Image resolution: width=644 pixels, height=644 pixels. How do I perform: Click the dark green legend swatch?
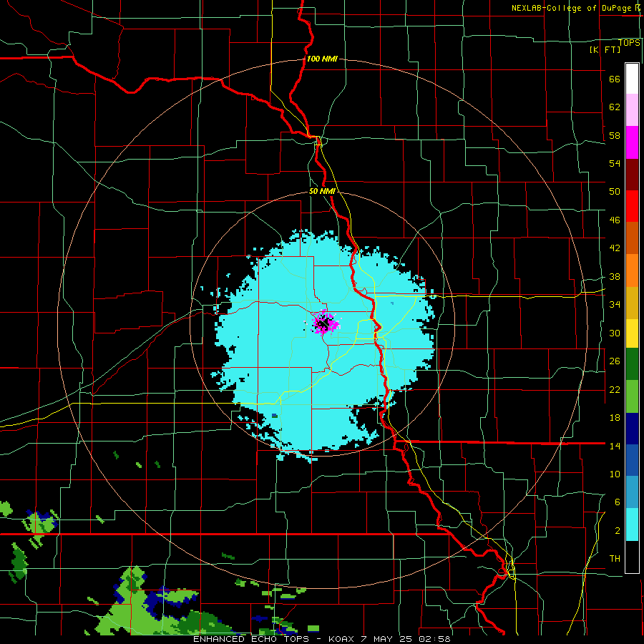click(632, 364)
